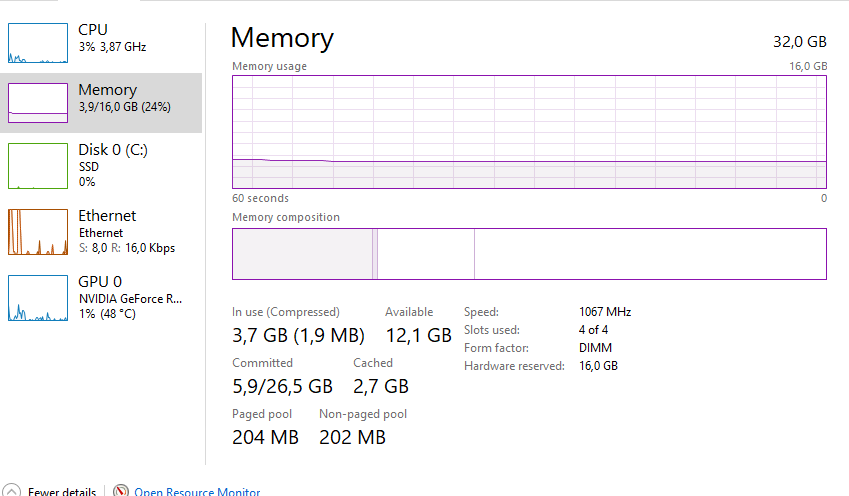Click the Memory mini graph thumbnail
Viewport: 849px width, 496px height.
38,102
